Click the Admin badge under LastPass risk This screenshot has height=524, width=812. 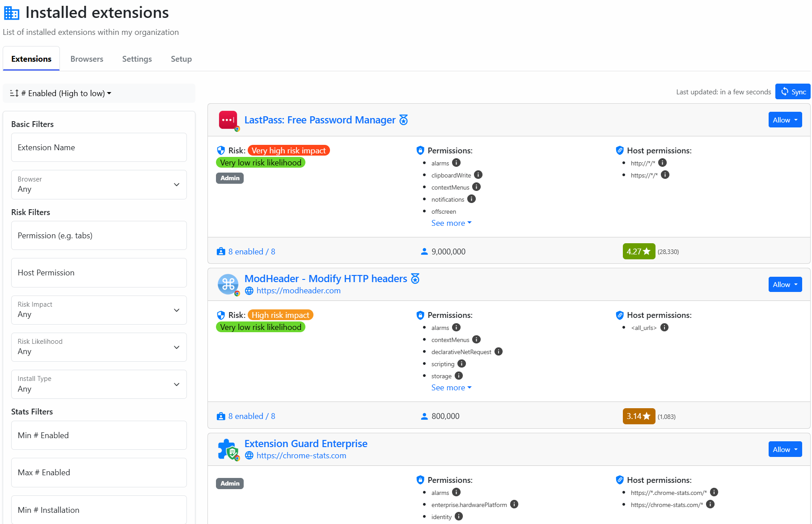(x=230, y=178)
